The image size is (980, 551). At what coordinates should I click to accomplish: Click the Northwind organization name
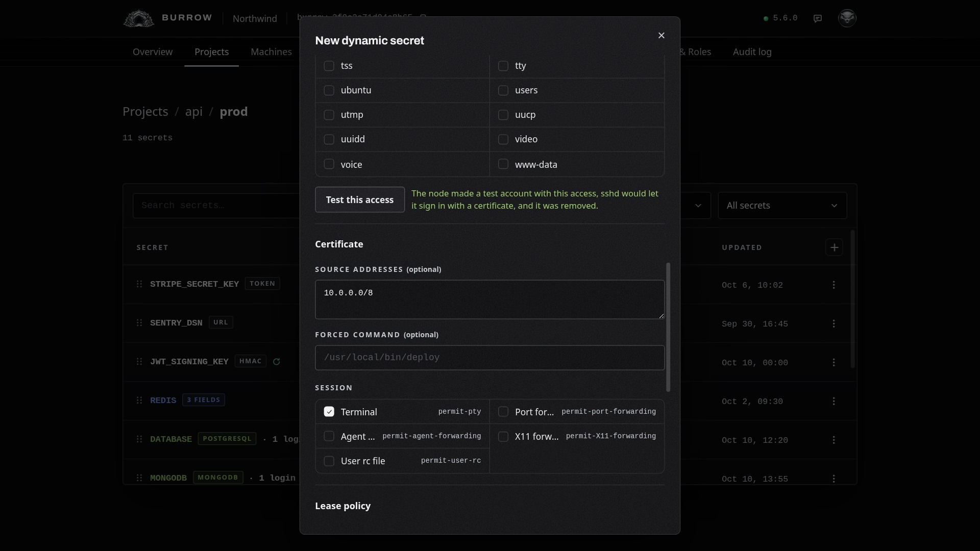[255, 18]
